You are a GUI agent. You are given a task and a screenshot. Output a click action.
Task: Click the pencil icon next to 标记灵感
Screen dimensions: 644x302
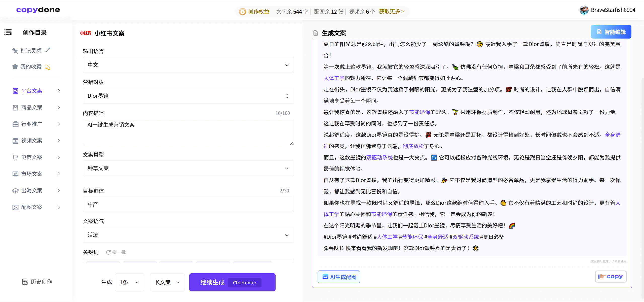(x=47, y=50)
